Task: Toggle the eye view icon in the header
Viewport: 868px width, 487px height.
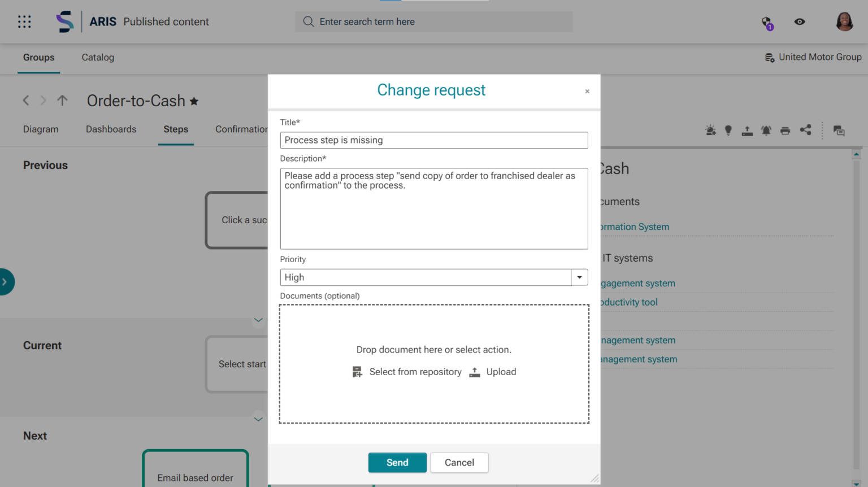Action: click(800, 22)
